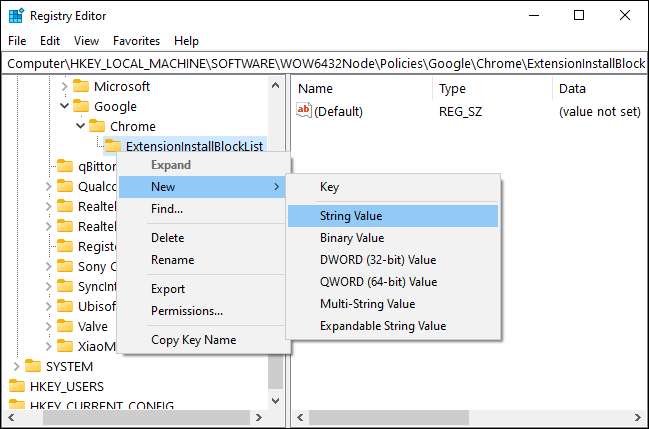This screenshot has width=649, height=429.
Task: Select the ExtensionInstallBlockList folder icon
Action: 113,146
